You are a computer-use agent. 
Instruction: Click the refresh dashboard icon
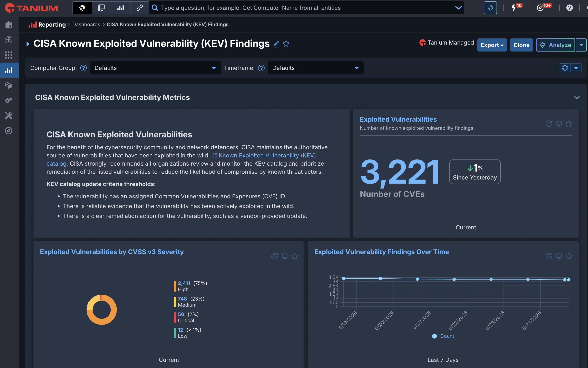(x=565, y=68)
